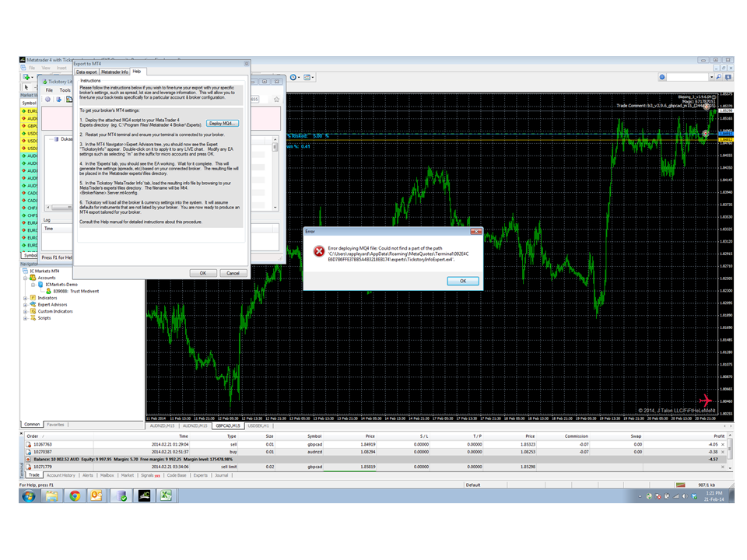The image size is (747, 560).
Task: Click the Tickstory horizontal scrollbar left arrow
Action: click(47, 208)
